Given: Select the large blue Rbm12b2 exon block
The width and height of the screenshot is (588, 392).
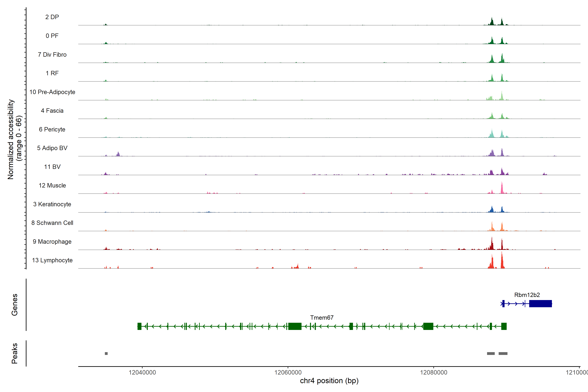Looking at the screenshot, I should pos(540,303).
